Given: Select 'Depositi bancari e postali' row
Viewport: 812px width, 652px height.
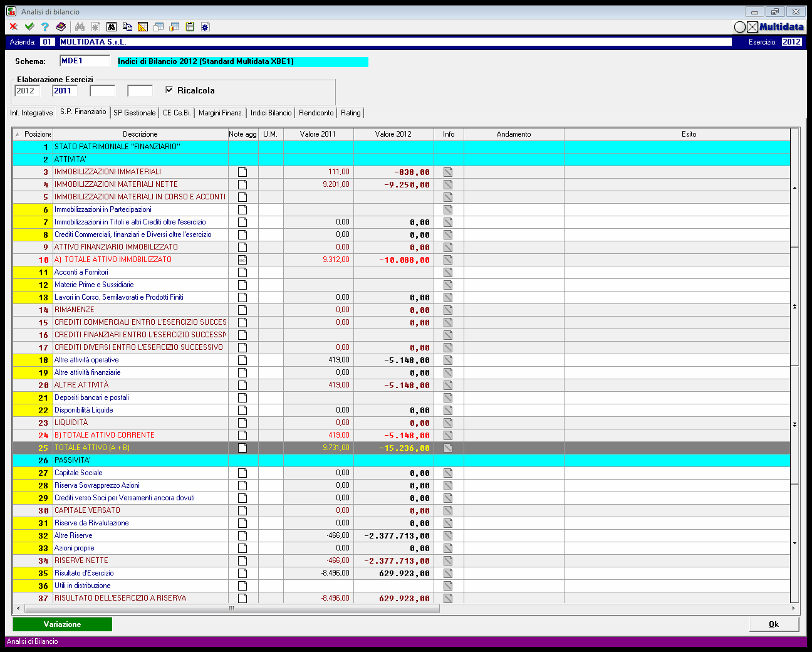Looking at the screenshot, I should 401,397.
